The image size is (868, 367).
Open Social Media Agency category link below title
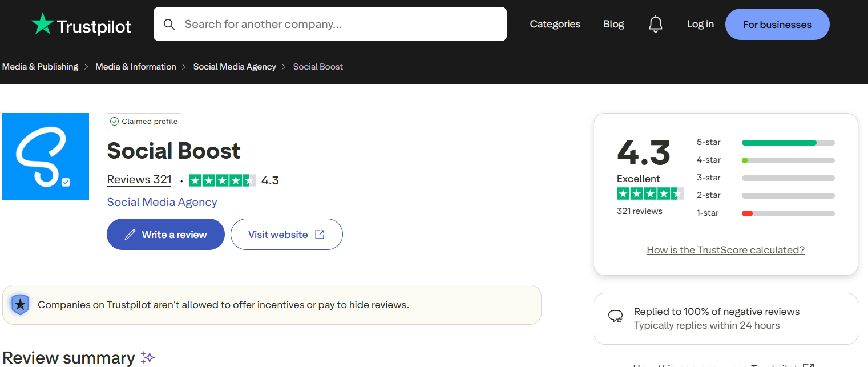(x=162, y=202)
